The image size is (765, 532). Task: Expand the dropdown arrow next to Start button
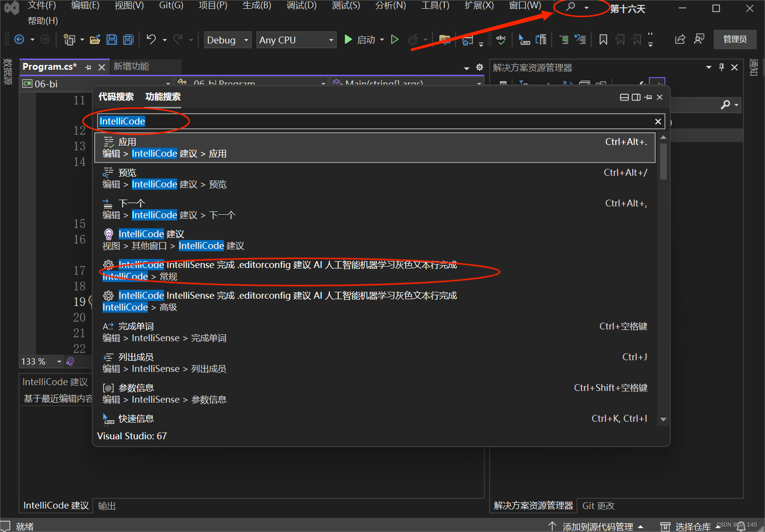382,40
